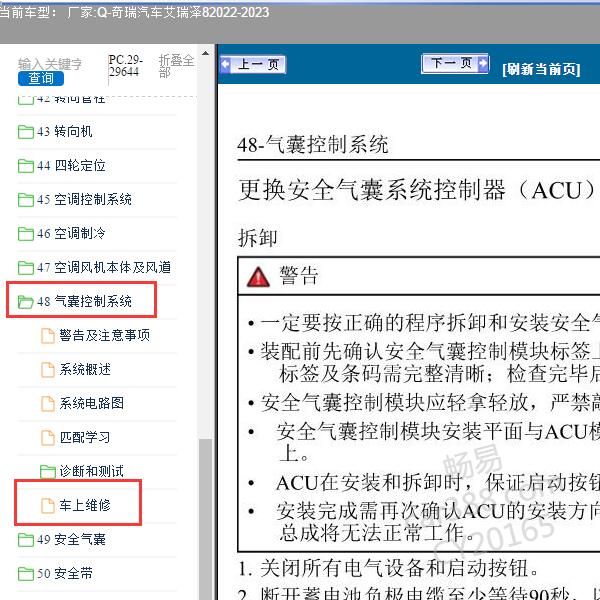The image size is (600, 600).
Task: Open the PC.29-29644 entry
Action: click(x=125, y=65)
